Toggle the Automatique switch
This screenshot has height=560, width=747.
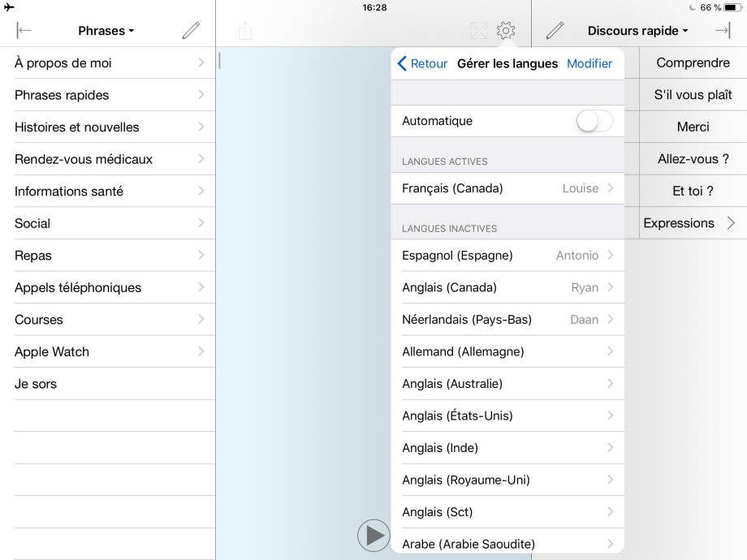coord(594,121)
